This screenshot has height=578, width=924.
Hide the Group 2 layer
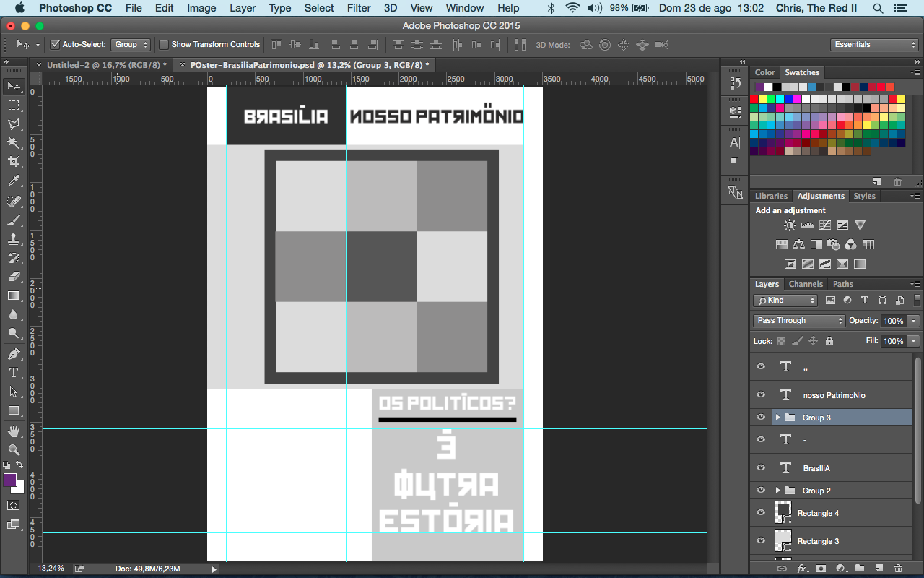pos(760,491)
